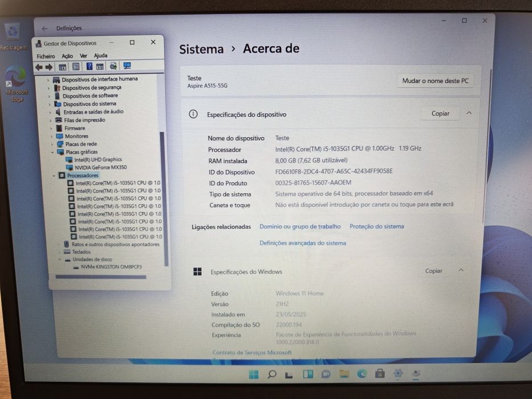The width and height of the screenshot is (532, 399).
Task: Switch to Device Manager taskbar icon
Action: pyautogui.click(x=416, y=373)
